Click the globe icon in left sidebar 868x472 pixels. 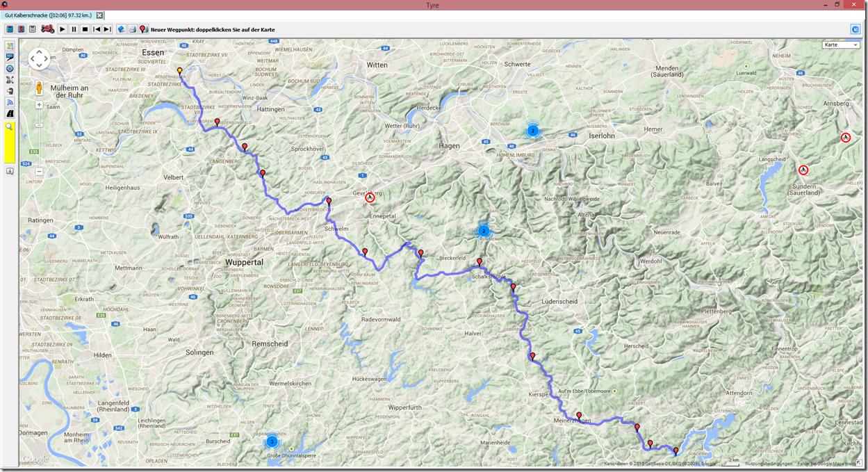(10, 69)
